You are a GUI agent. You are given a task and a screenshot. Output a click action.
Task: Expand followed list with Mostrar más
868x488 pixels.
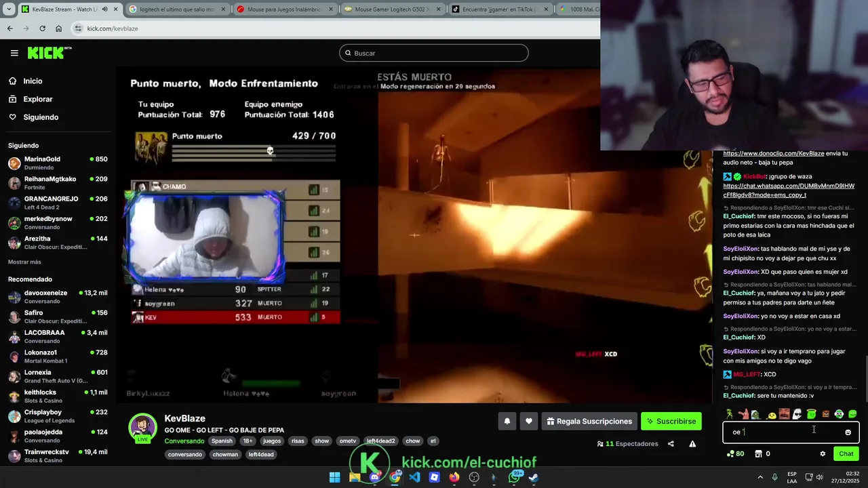tap(24, 262)
